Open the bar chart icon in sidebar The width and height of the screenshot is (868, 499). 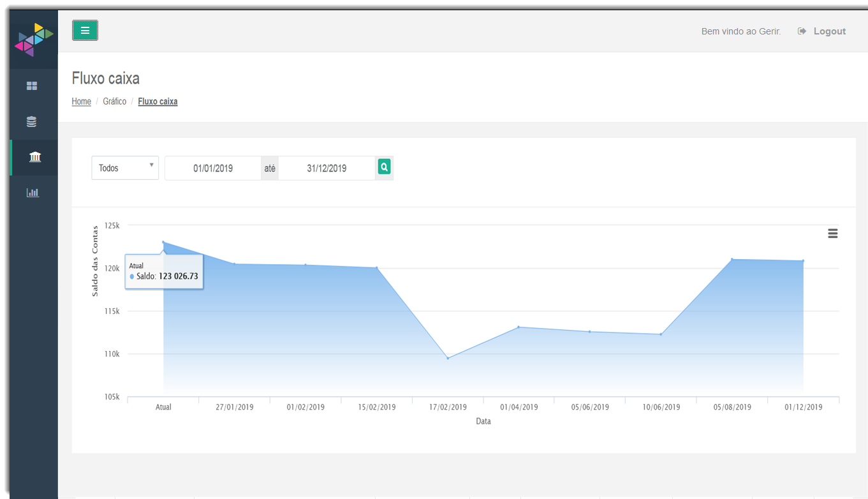click(x=33, y=192)
